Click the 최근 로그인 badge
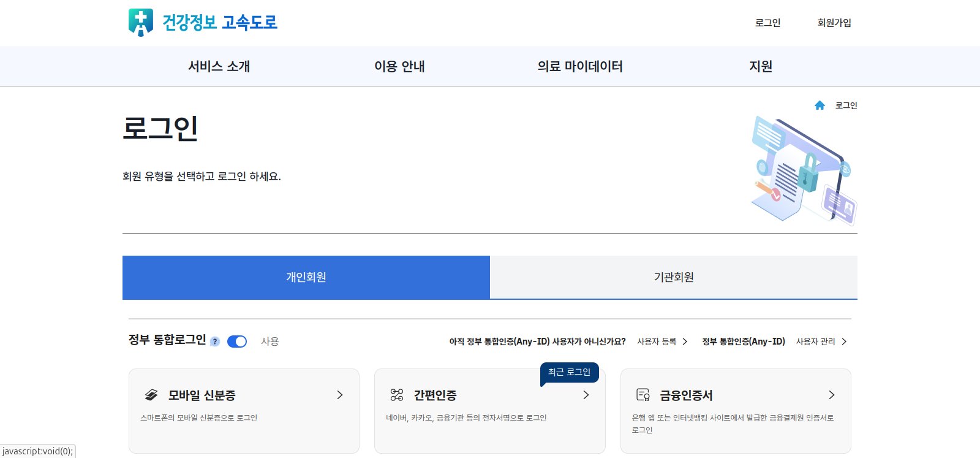980x458 pixels. (x=569, y=372)
